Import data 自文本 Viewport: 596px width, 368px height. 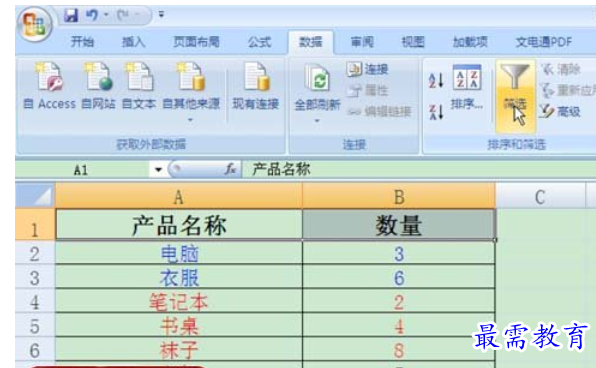tap(139, 87)
